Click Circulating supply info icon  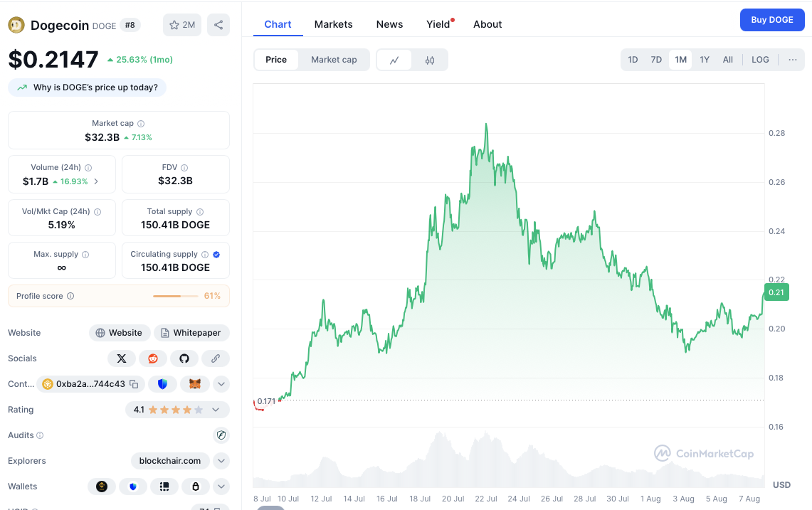coord(205,255)
